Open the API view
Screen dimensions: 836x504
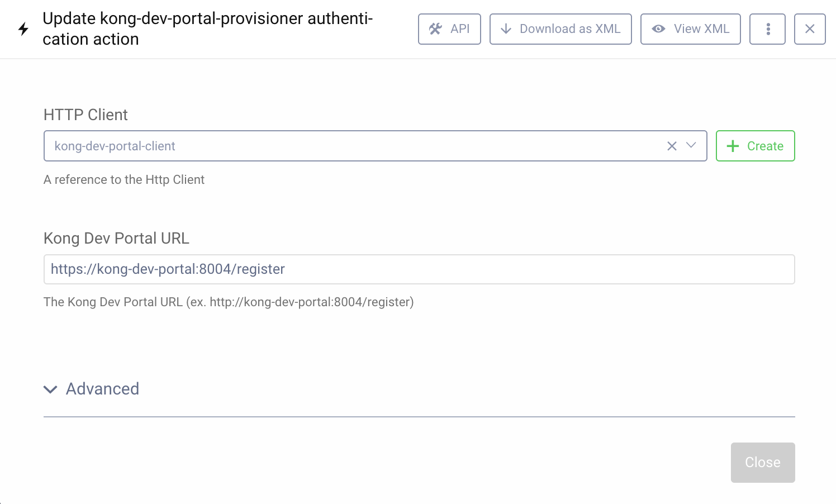pyautogui.click(x=449, y=28)
